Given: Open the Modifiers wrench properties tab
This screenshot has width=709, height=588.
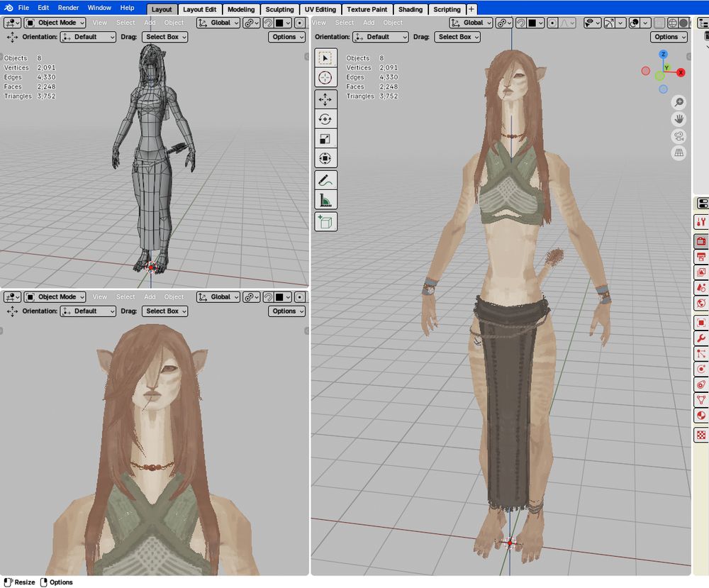Looking at the screenshot, I should tap(701, 338).
